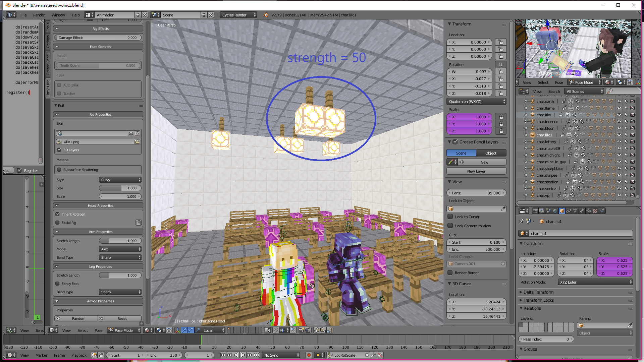
Task: Click the OpenGL render animation clapper icon
Action: coord(308,330)
